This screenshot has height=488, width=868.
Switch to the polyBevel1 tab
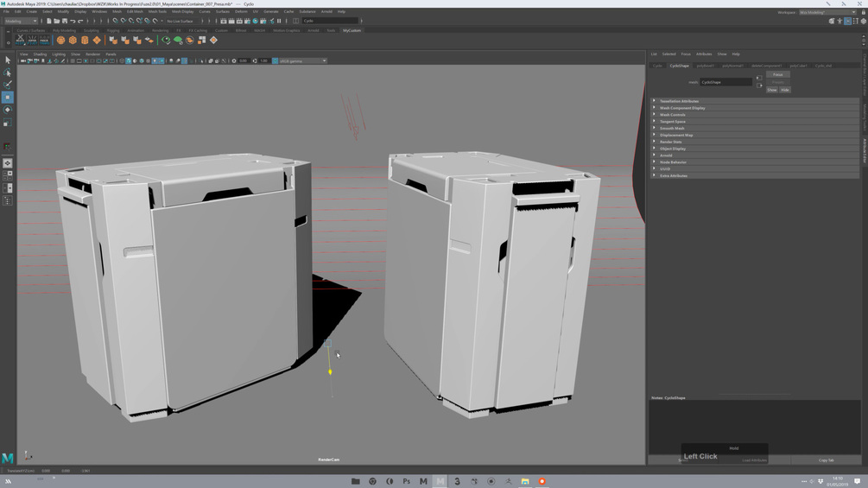click(706, 66)
